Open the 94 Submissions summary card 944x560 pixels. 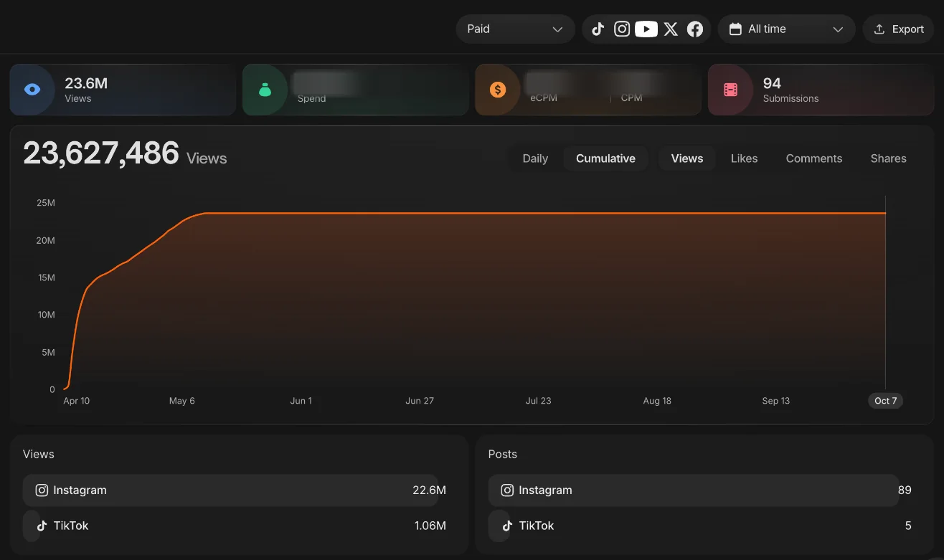(x=821, y=90)
